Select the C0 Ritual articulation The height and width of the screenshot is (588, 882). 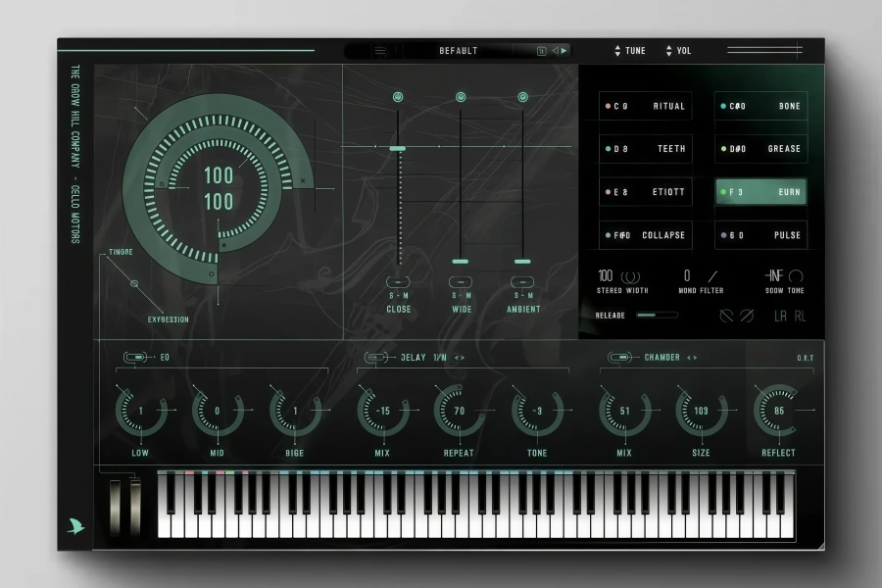coord(645,106)
